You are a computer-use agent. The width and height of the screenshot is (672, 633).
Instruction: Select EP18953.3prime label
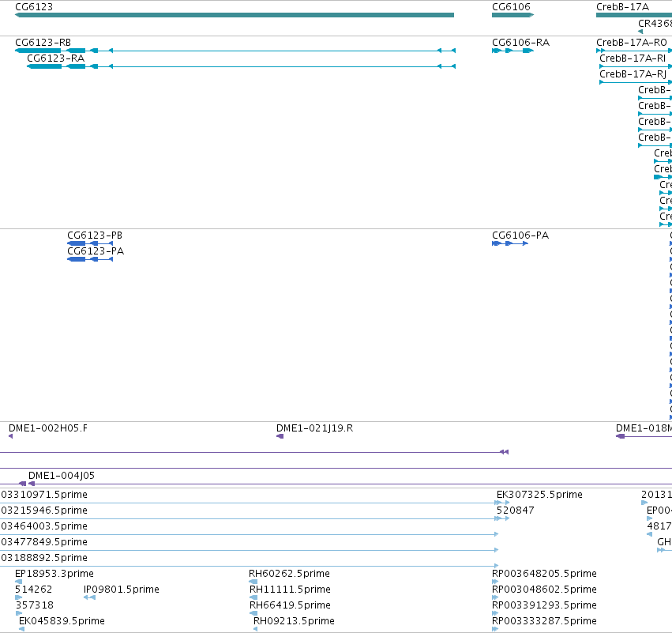[x=54, y=574]
